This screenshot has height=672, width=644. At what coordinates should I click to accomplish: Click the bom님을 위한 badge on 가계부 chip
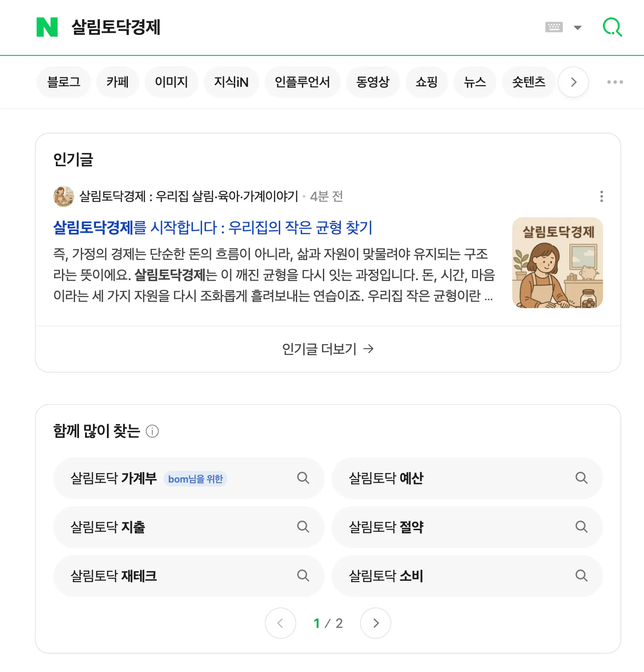[195, 479]
